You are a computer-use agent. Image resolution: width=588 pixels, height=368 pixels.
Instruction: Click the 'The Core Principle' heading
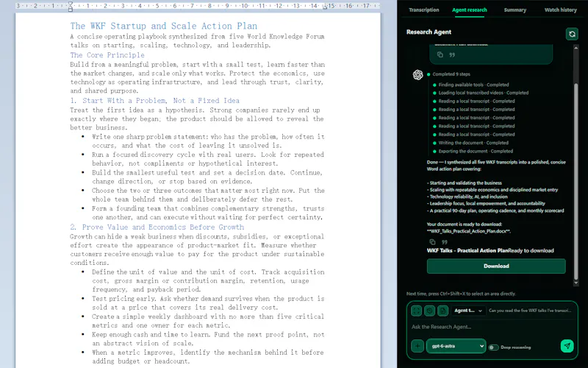[x=107, y=55]
